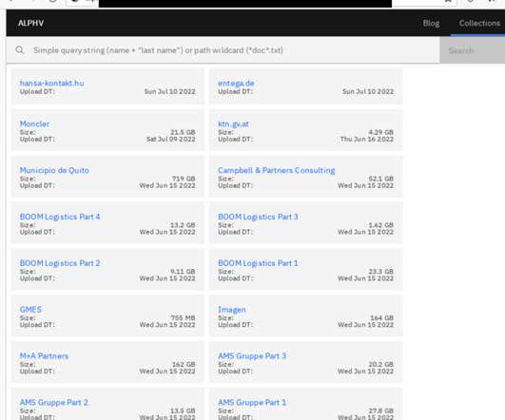Viewport: 505px width, 420px height.
Task: Open the entega.de collection
Action: pos(236,83)
